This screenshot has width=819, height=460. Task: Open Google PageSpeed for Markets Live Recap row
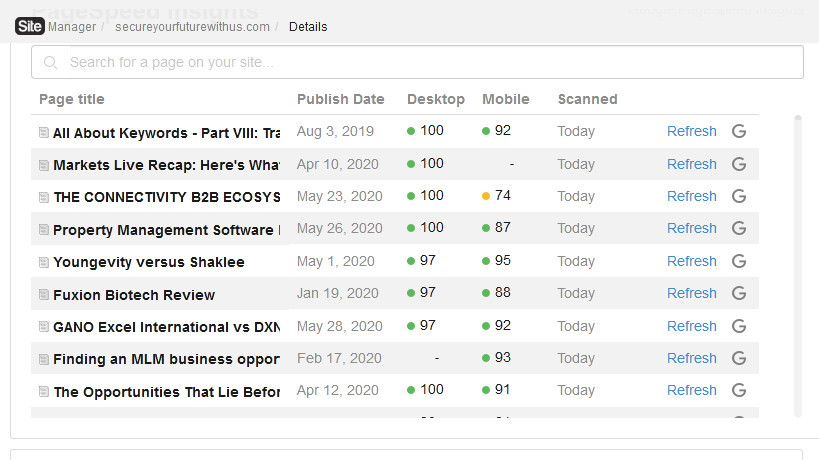739,164
